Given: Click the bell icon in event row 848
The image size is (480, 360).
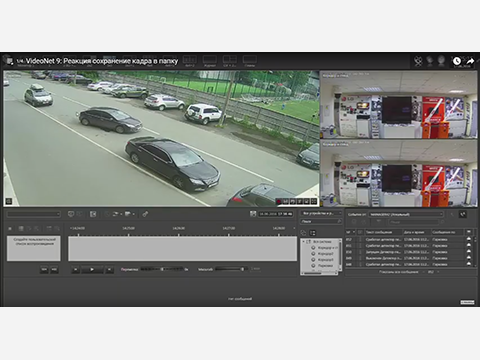Looking at the screenshot, I should 469,264.
